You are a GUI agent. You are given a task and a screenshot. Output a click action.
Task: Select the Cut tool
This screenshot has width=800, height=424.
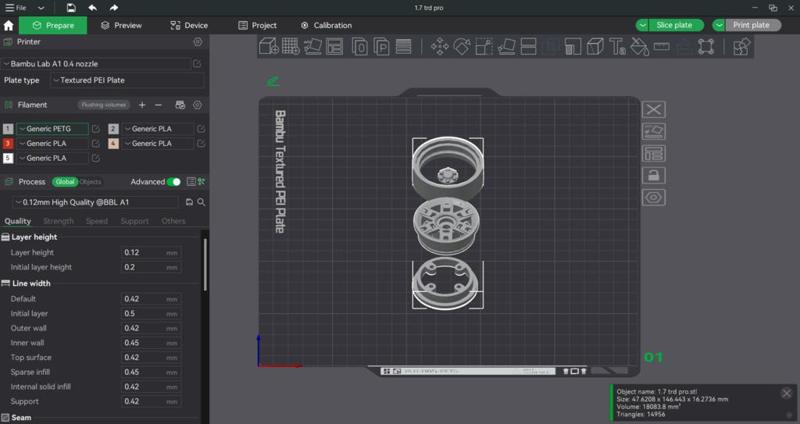click(528, 46)
